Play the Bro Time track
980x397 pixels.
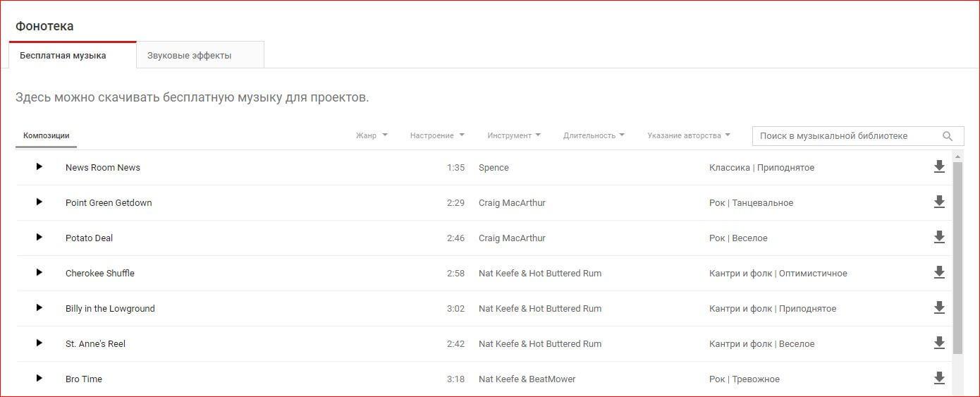(x=39, y=379)
